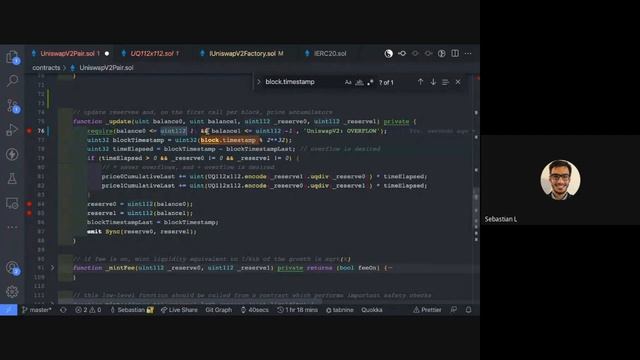Click the 40secs timer in status bar
Viewport: 640px width, 360px height.
(x=255, y=310)
